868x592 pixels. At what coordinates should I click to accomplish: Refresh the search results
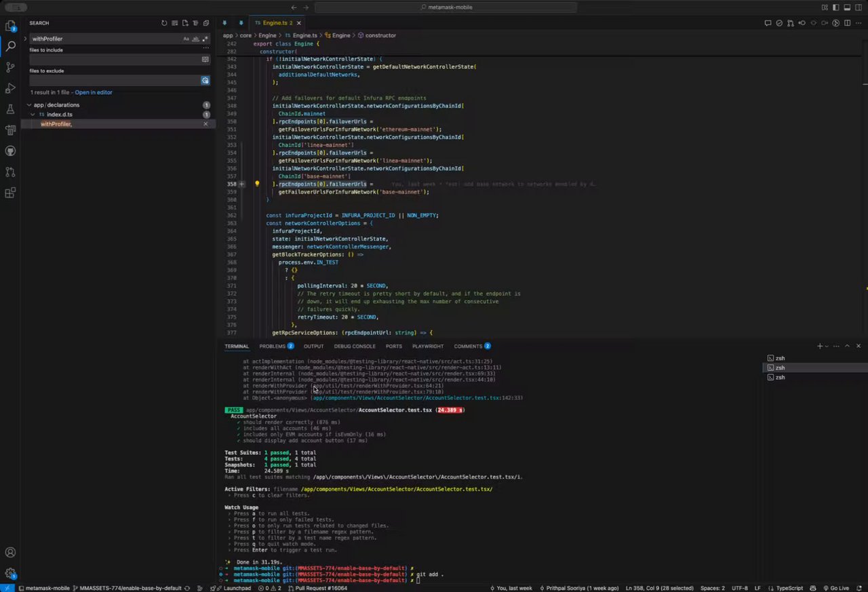pyautogui.click(x=164, y=23)
